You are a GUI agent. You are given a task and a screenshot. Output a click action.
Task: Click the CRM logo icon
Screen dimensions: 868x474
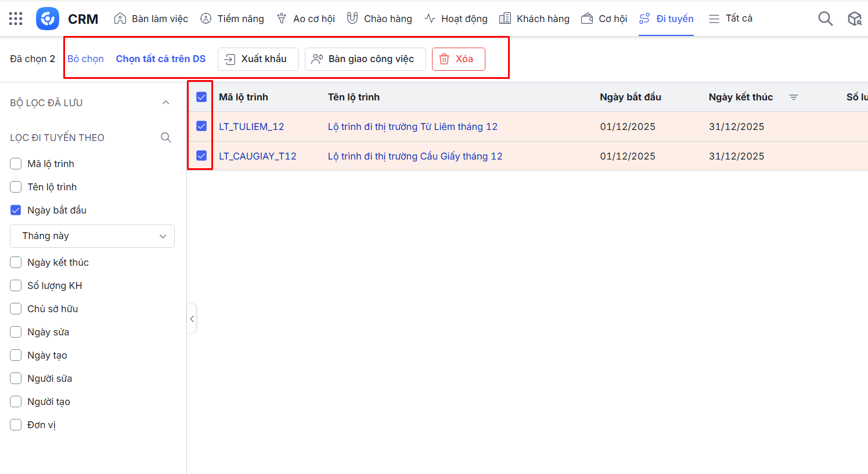click(x=48, y=19)
